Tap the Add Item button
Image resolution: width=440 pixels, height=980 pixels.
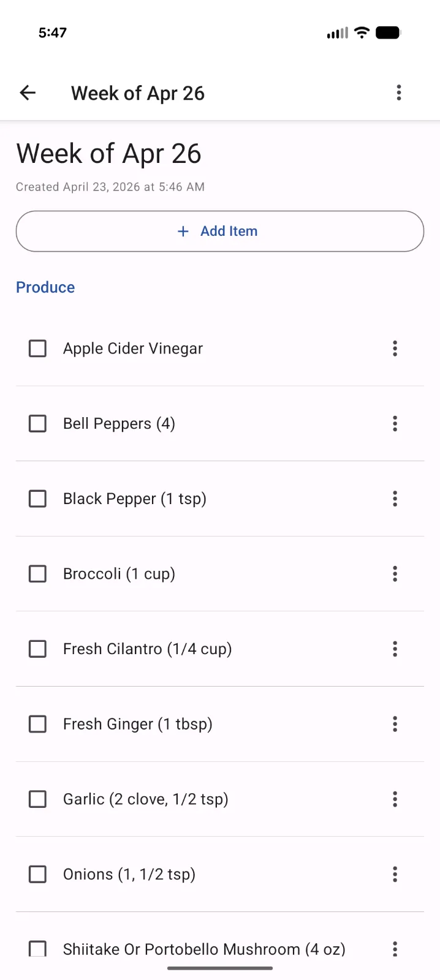tap(219, 231)
